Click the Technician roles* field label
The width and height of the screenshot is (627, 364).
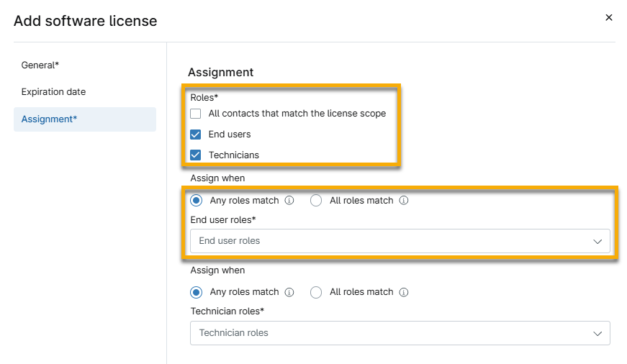227,311
